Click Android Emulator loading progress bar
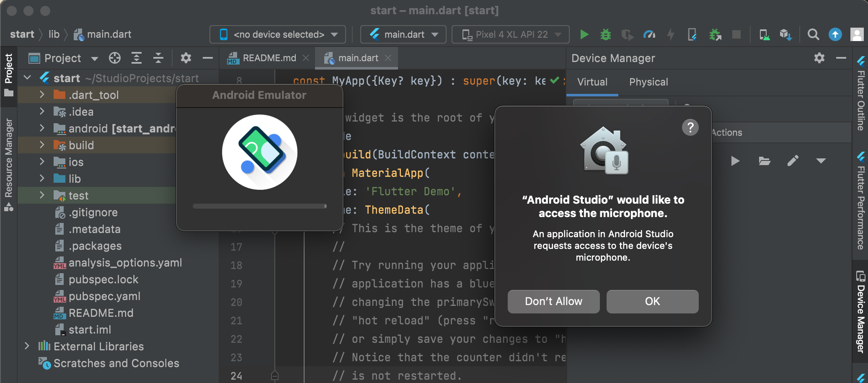This screenshot has height=383, width=868. coord(260,206)
